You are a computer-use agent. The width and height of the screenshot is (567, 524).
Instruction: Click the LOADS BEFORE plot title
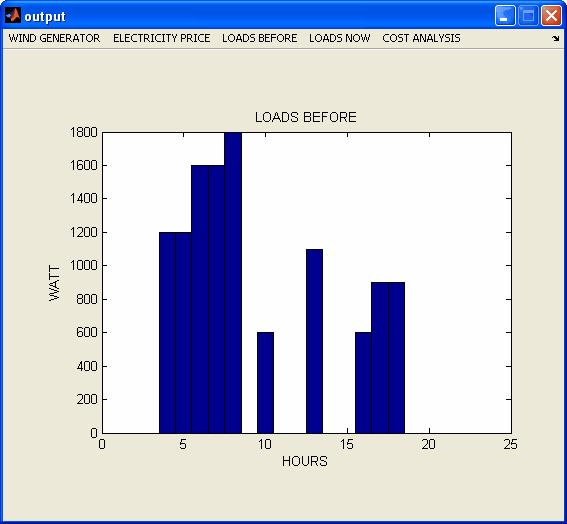[x=306, y=117]
